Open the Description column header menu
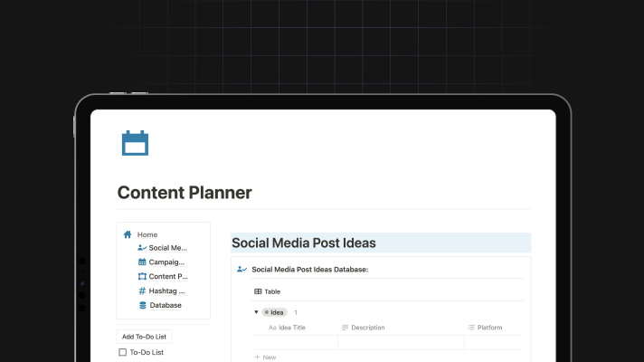Image resolution: width=644 pixels, height=362 pixels. click(x=364, y=328)
